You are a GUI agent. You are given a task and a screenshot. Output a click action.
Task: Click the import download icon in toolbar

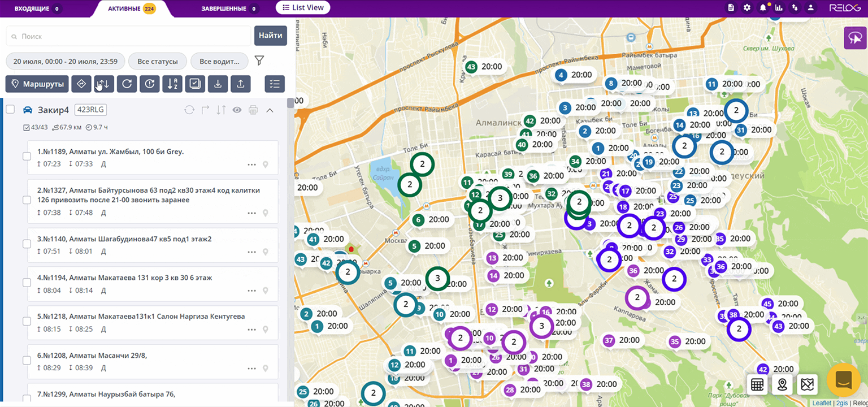click(x=218, y=84)
